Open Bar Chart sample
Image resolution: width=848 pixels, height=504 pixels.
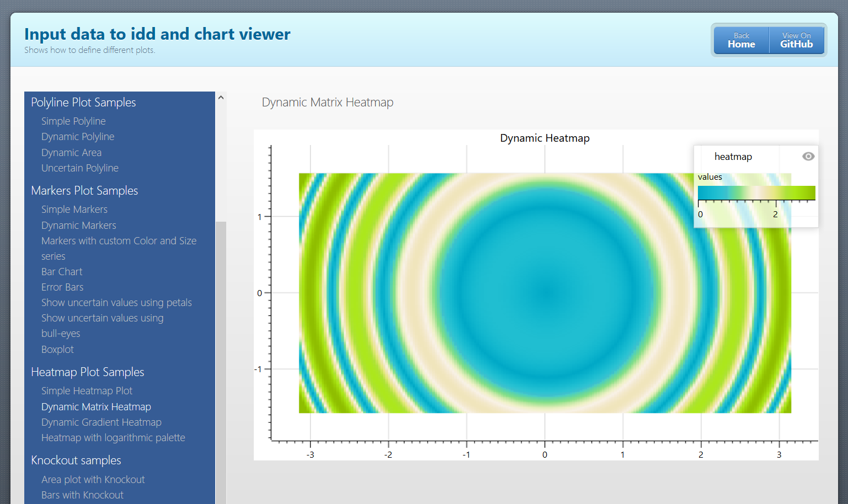point(62,272)
